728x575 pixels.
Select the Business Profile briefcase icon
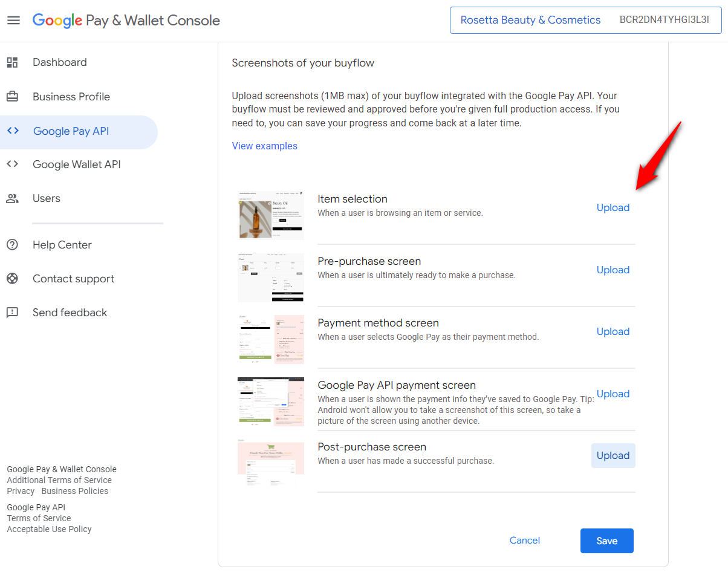[x=12, y=96]
